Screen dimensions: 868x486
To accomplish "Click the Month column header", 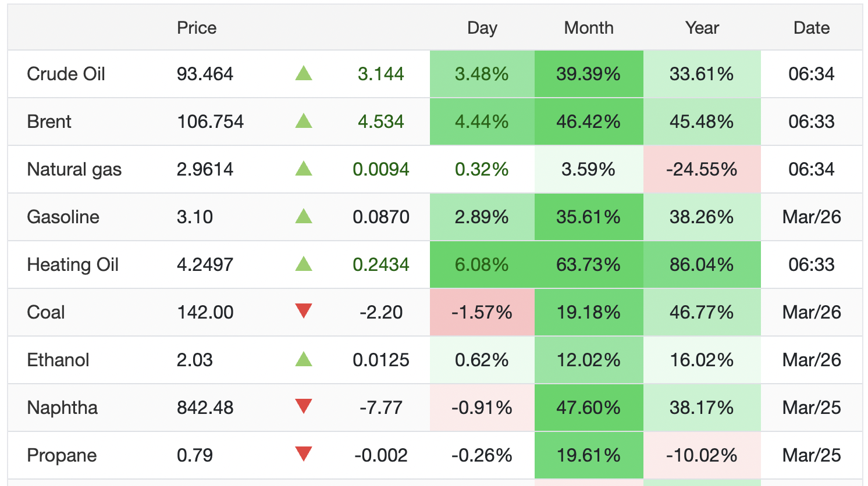I will tap(589, 28).
